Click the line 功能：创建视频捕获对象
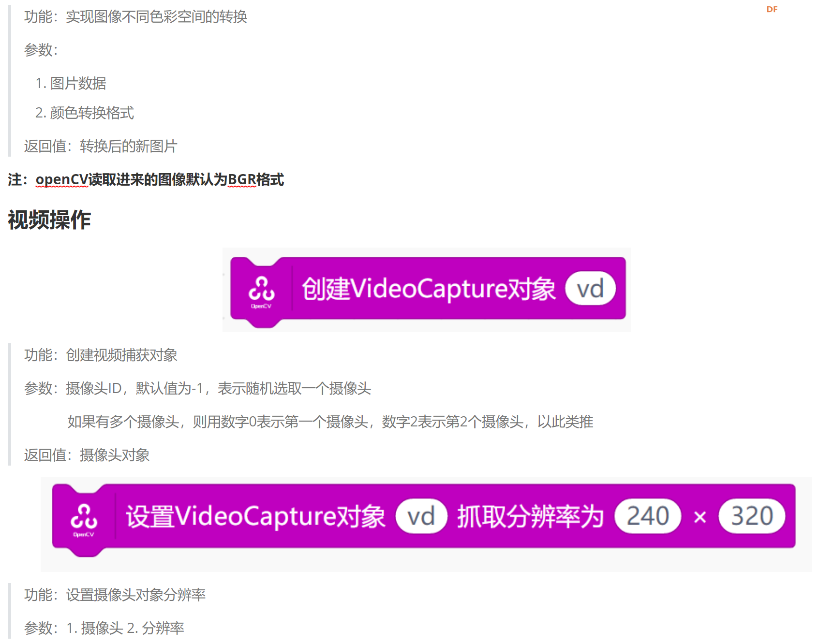The image size is (819, 644). click(x=101, y=355)
